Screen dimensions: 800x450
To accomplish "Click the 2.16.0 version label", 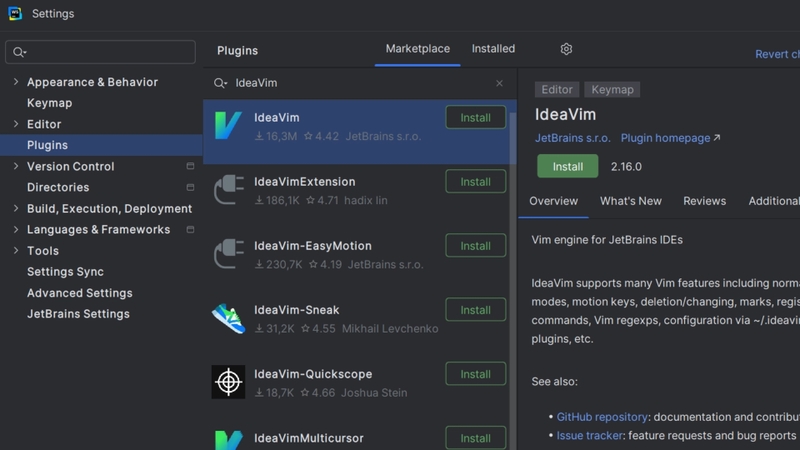I will [x=626, y=167].
